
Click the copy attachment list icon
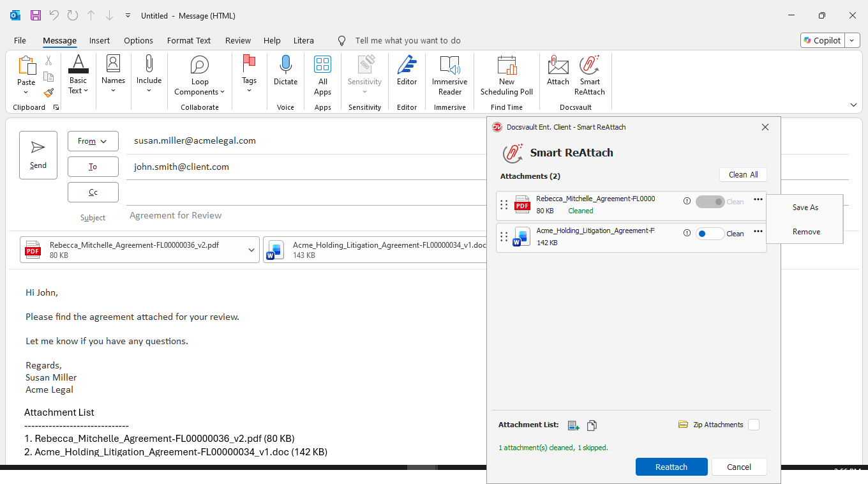pyautogui.click(x=592, y=425)
